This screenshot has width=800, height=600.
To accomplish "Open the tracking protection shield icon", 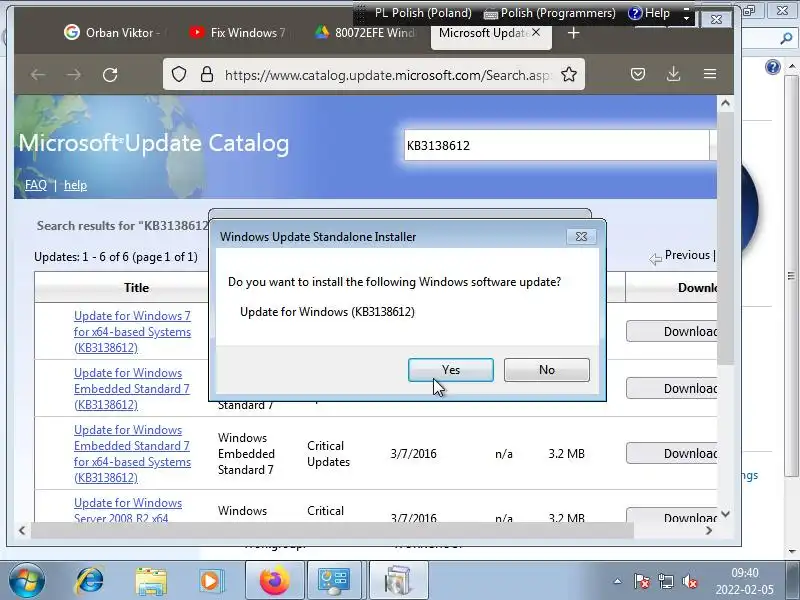I will pos(179,74).
